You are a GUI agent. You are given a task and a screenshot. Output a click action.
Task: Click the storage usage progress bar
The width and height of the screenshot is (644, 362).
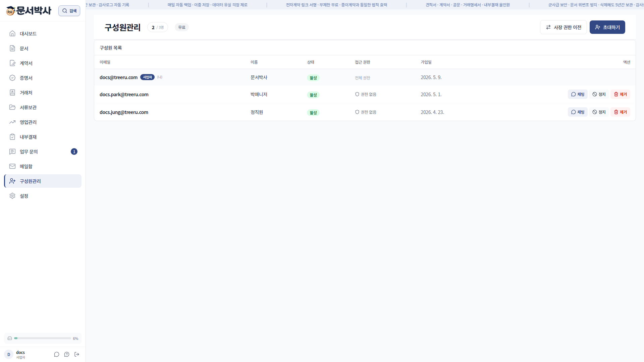click(43, 338)
